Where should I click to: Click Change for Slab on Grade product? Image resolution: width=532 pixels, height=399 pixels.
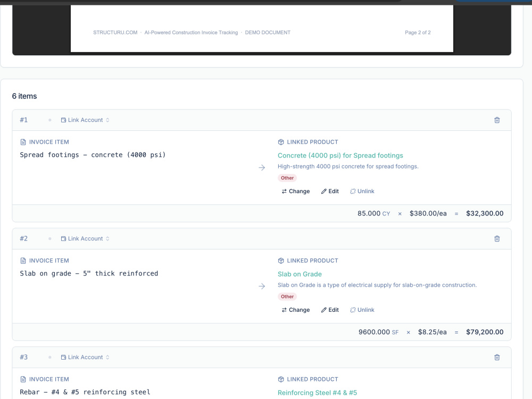(295, 310)
